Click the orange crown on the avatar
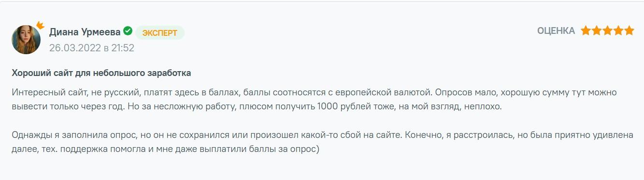Viewport: 644px width, 180px height. (x=40, y=24)
